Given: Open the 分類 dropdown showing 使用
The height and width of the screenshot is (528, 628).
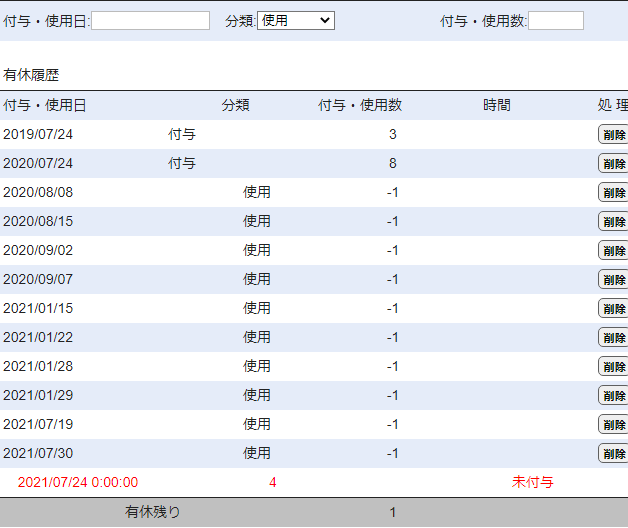Looking at the screenshot, I should 296,21.
